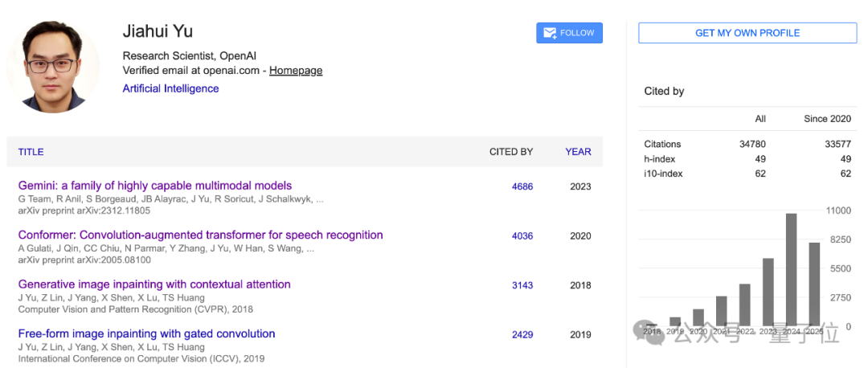Sort publications by the Year column header

(578, 152)
